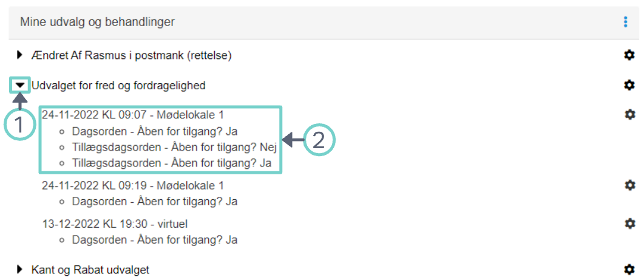Select Dagsorden entry under 09:19 meeting

click(x=154, y=201)
